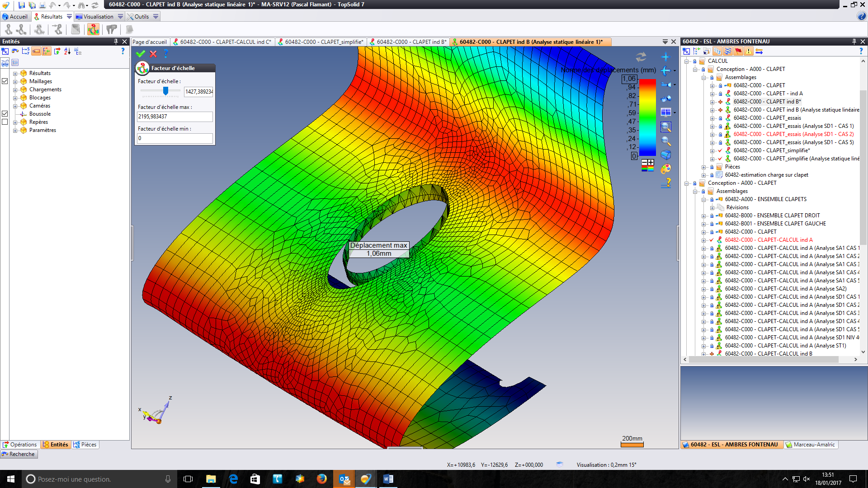Expand the Résultats tree node
This screenshot has height=488, width=868.
click(x=15, y=73)
